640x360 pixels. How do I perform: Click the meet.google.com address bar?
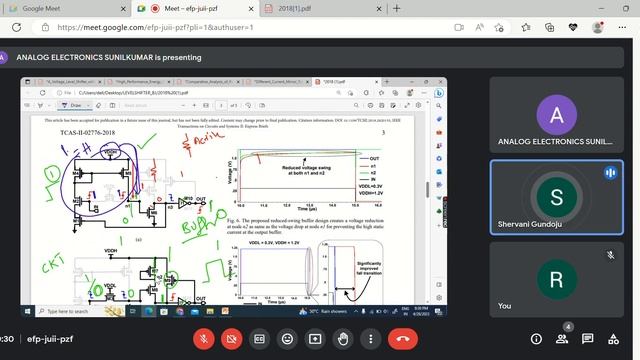pos(155,27)
